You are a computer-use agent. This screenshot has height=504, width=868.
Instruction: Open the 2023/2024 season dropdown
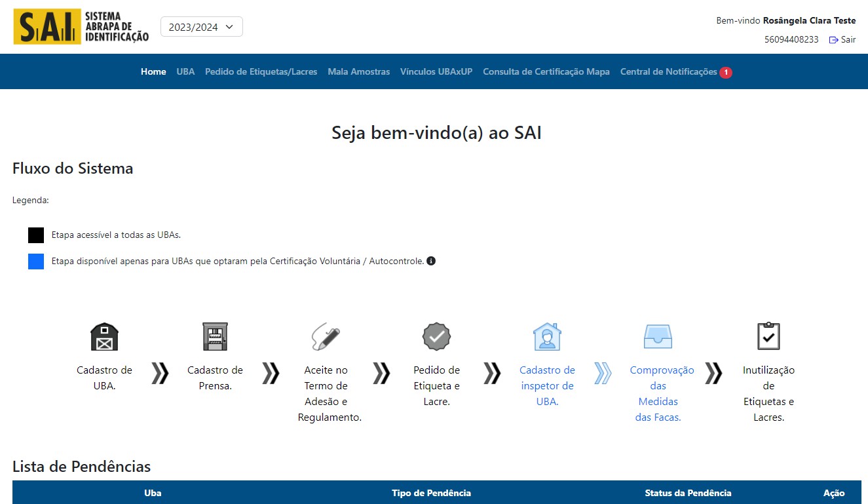[201, 27]
